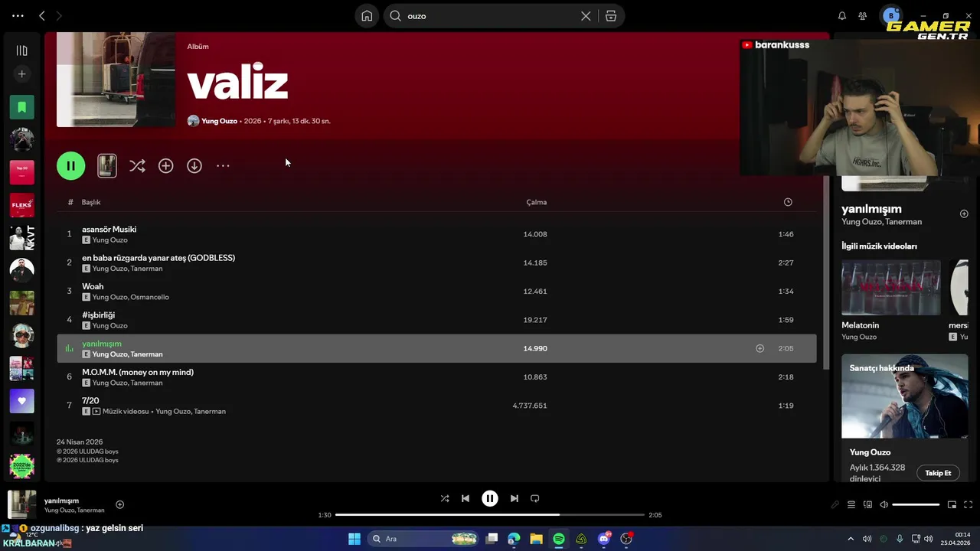Toggle lyrics microphone icon
Image resolution: width=980 pixels, height=551 pixels.
click(835, 505)
